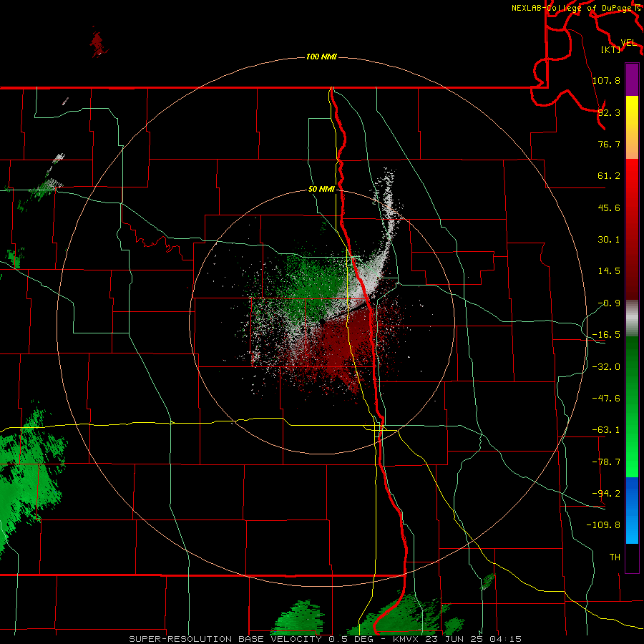Pick the gray near-zero segment of the color bar
Screen dimensions: 644x644
[632, 318]
